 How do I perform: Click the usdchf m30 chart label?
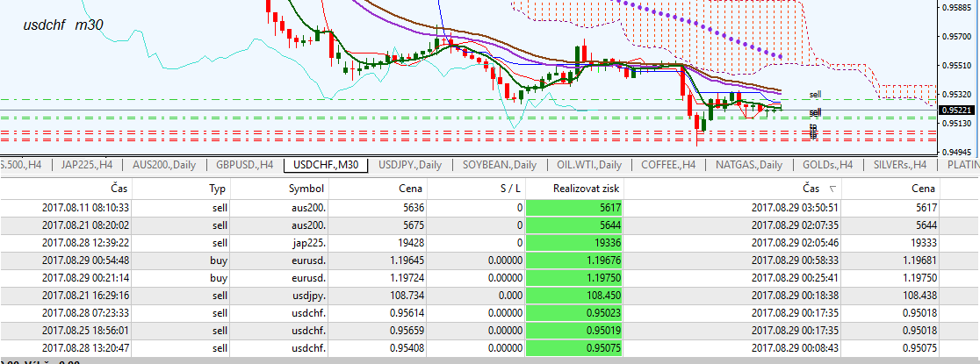tap(62, 25)
